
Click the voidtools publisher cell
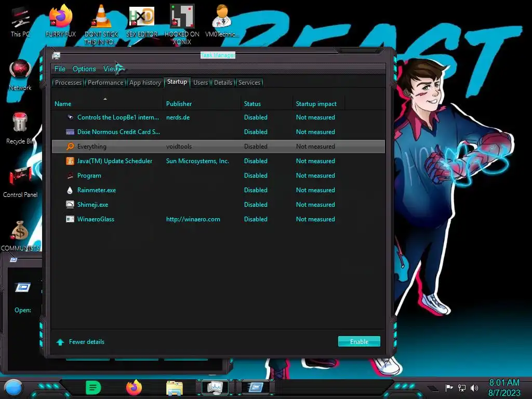[x=179, y=146]
